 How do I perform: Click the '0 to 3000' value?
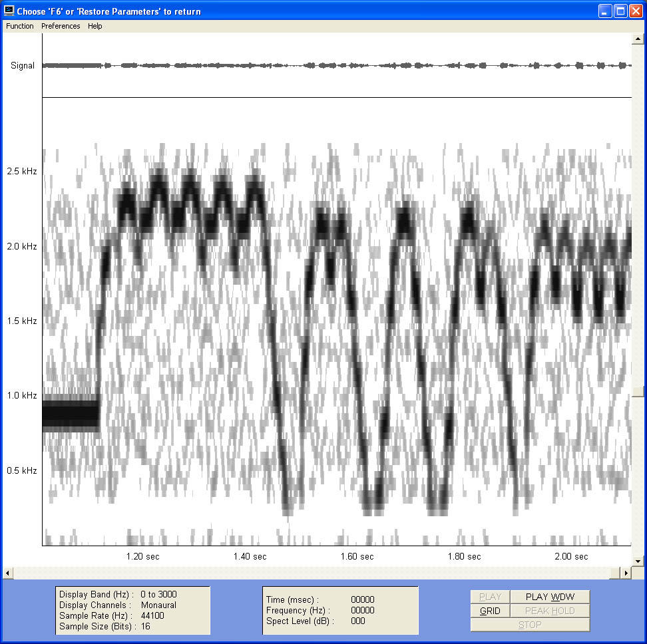tap(158, 594)
